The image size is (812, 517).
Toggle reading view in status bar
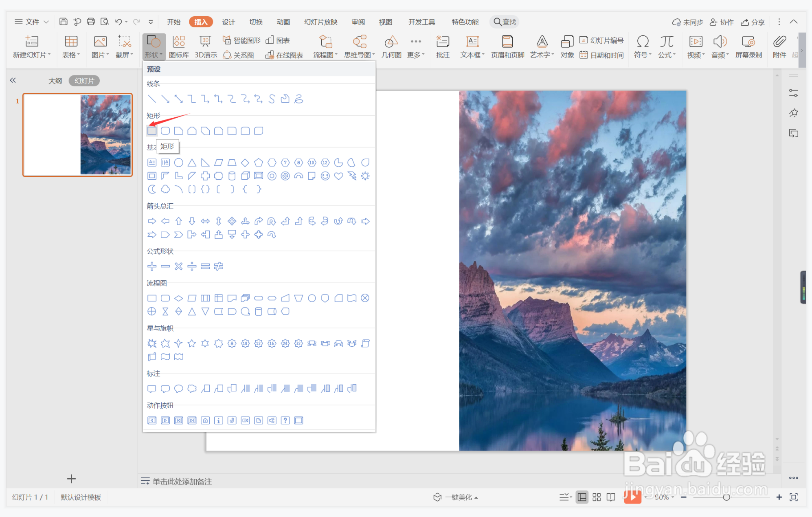coord(611,497)
